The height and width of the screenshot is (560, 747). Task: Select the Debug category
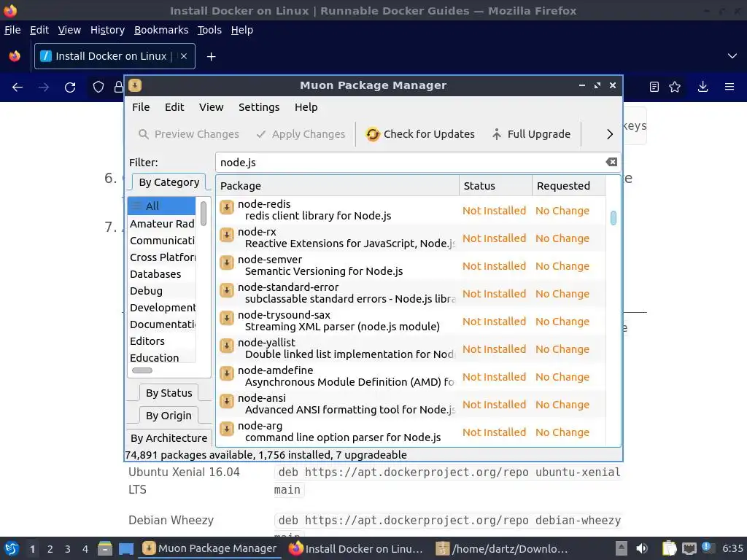(161, 291)
